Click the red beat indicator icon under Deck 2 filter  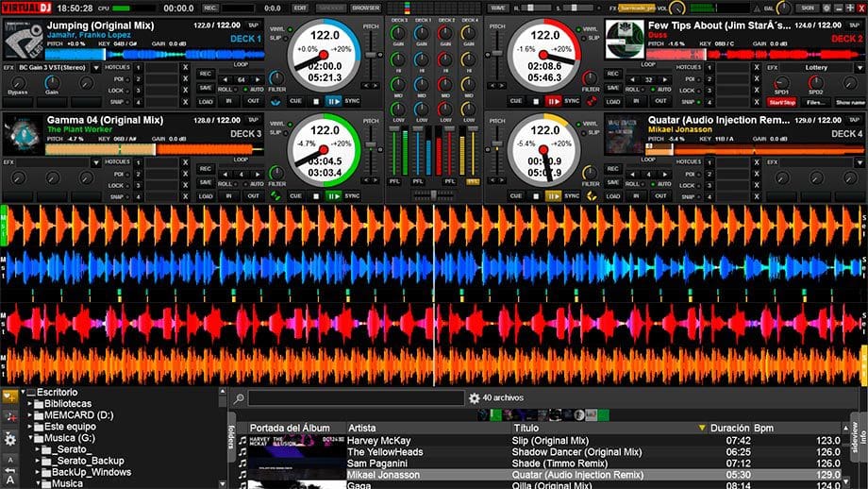592,102
